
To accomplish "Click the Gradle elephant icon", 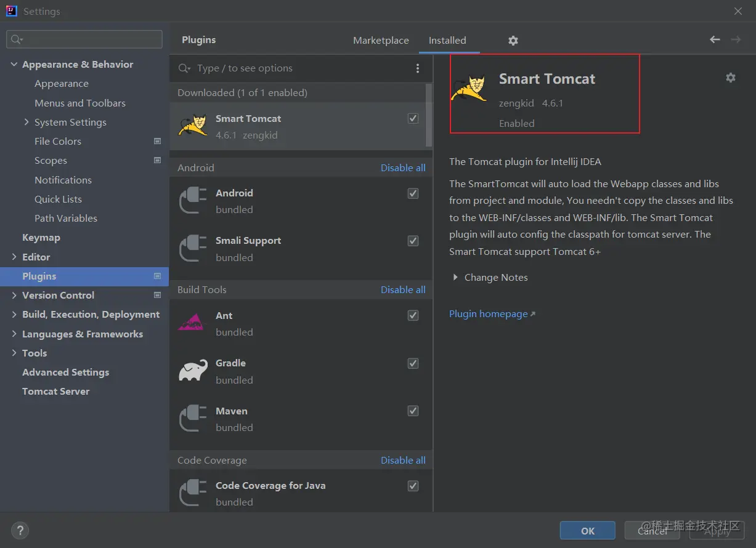I will tap(193, 370).
